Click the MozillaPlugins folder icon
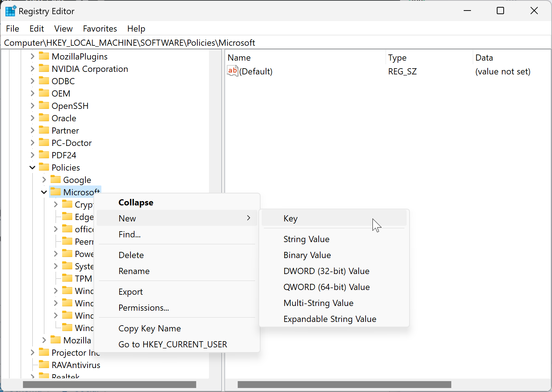Viewport: 552px width, 392px height. pos(44,56)
